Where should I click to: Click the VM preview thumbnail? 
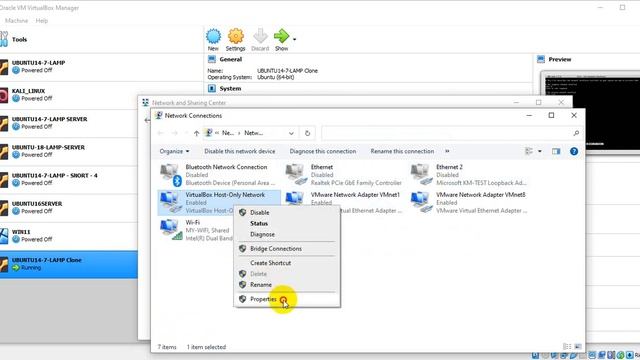tap(592, 112)
